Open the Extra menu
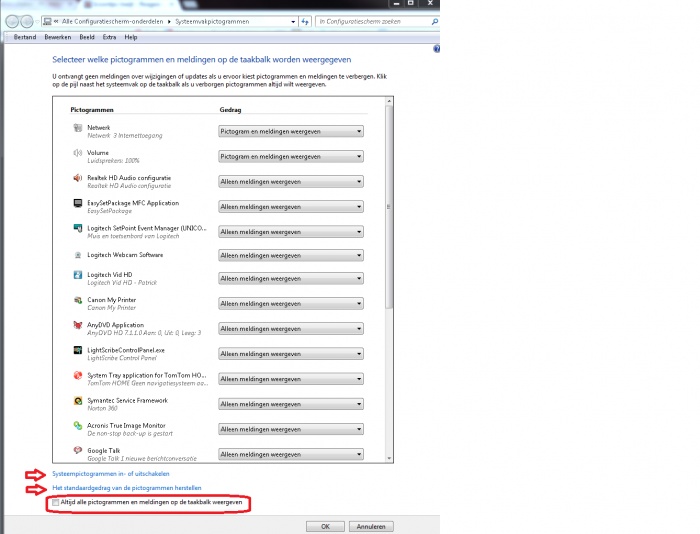Screen dimensions: 700x534 [109, 37]
